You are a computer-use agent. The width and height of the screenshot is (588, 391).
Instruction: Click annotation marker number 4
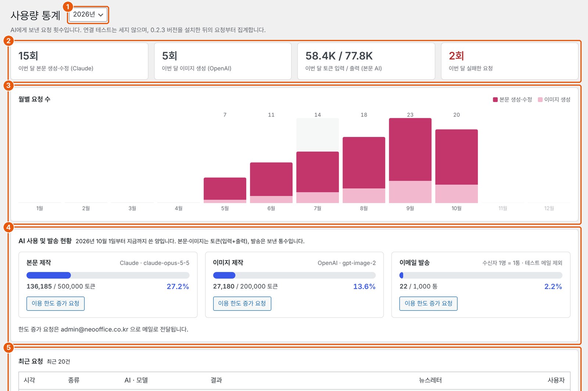pos(8,227)
